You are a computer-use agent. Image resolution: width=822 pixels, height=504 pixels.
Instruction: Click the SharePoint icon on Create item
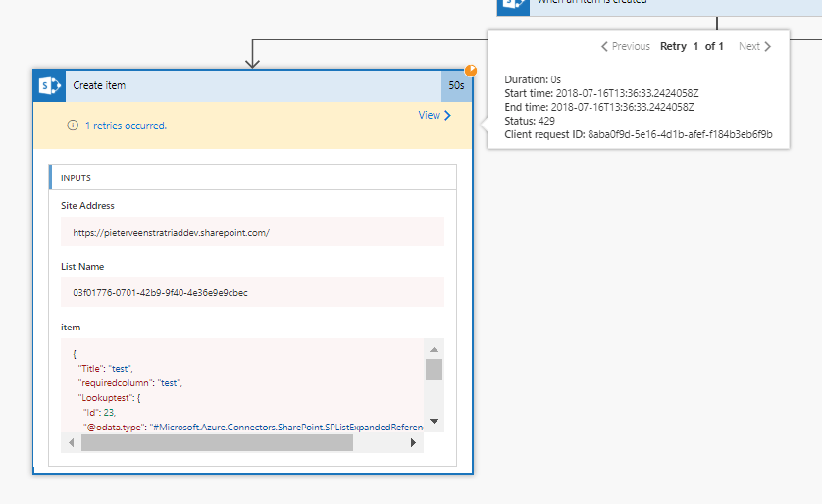[50, 85]
